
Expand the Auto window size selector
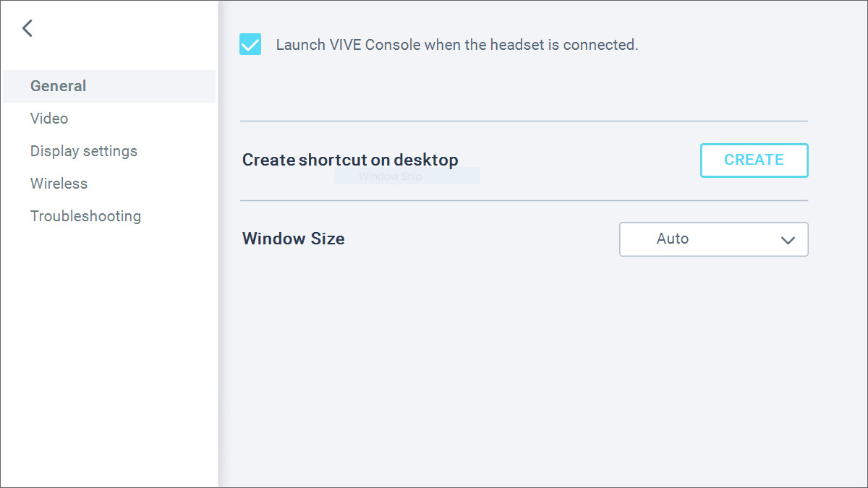point(713,239)
